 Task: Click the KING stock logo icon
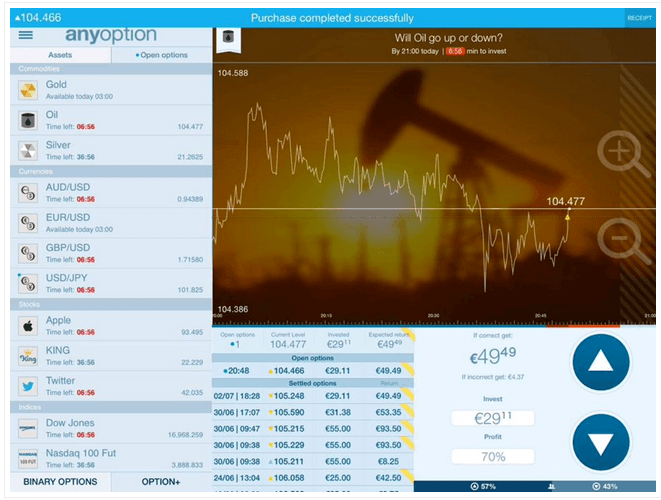click(x=28, y=356)
